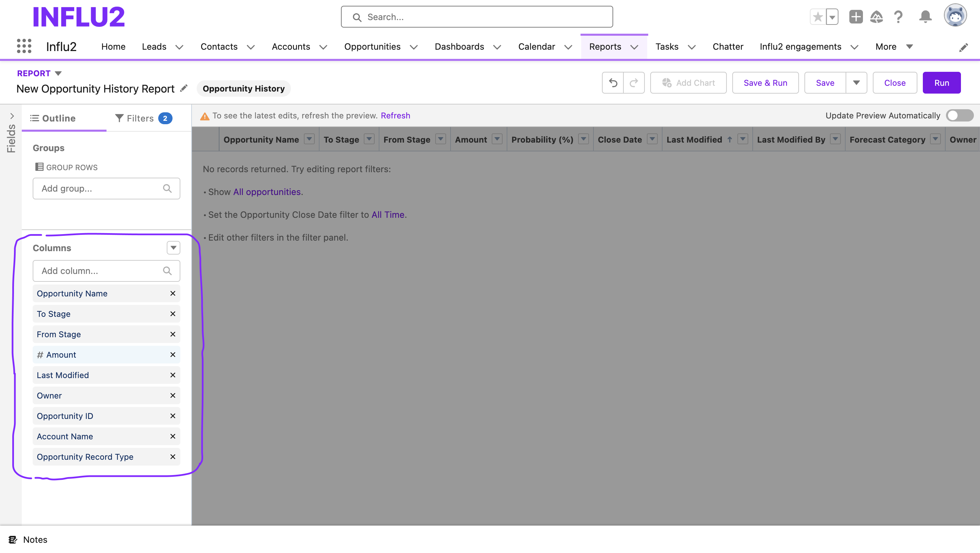The height and width of the screenshot is (553, 980).
Task: Click the All opportunities link
Action: [267, 192]
